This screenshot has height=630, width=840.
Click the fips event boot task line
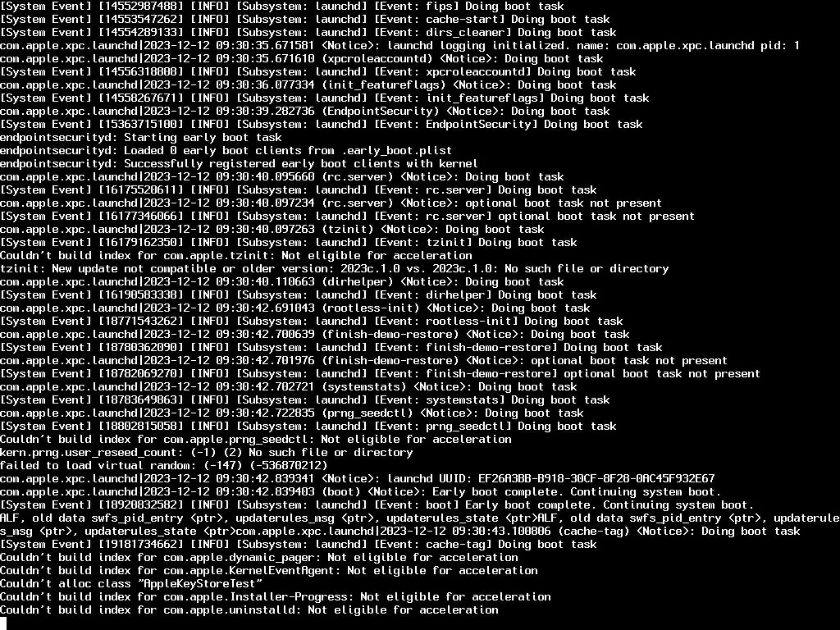pyautogui.click(x=282, y=7)
